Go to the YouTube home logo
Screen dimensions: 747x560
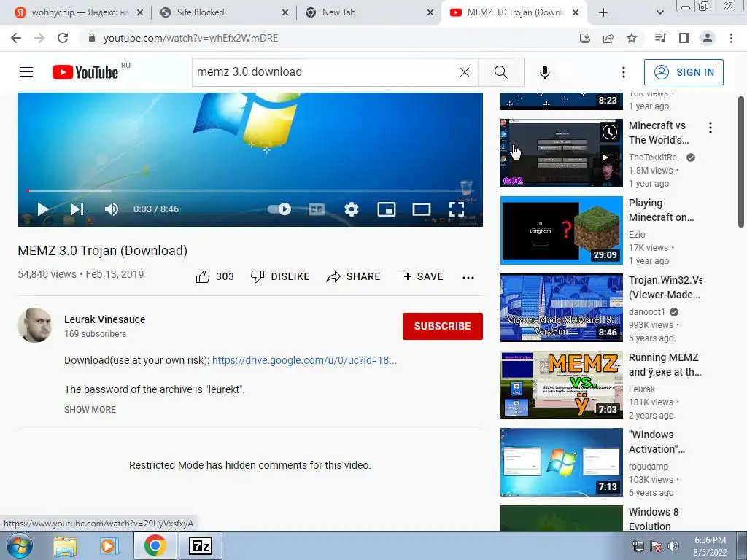[85, 72]
